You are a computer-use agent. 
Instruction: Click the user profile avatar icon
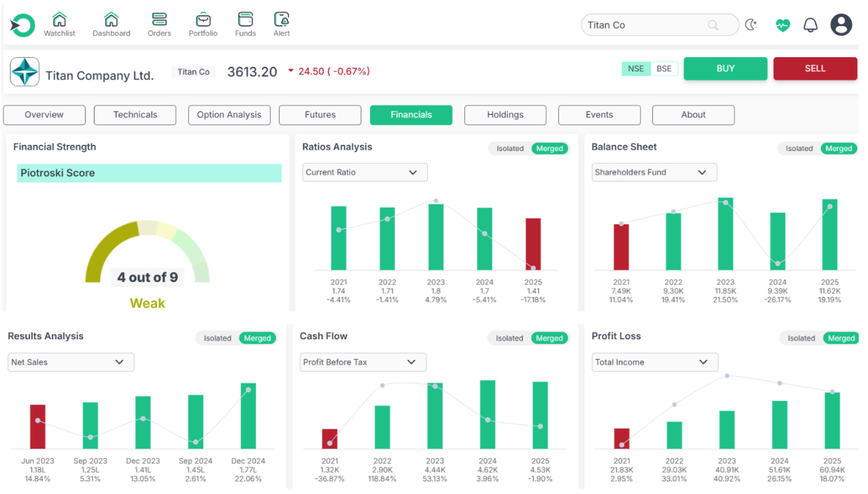pyautogui.click(x=841, y=25)
